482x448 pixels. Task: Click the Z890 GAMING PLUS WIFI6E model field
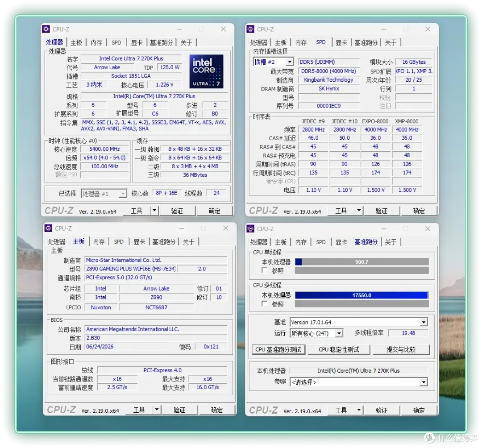tap(131, 269)
